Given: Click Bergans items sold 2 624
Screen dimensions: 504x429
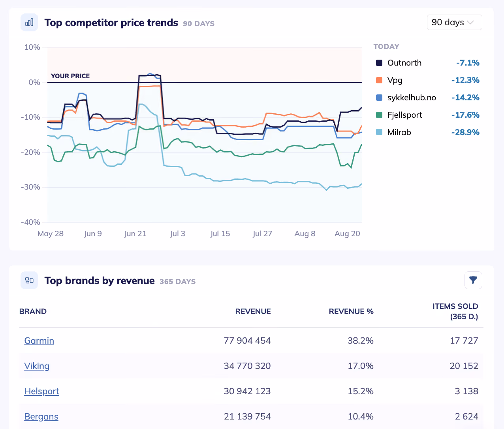Looking at the screenshot, I should point(466,416).
